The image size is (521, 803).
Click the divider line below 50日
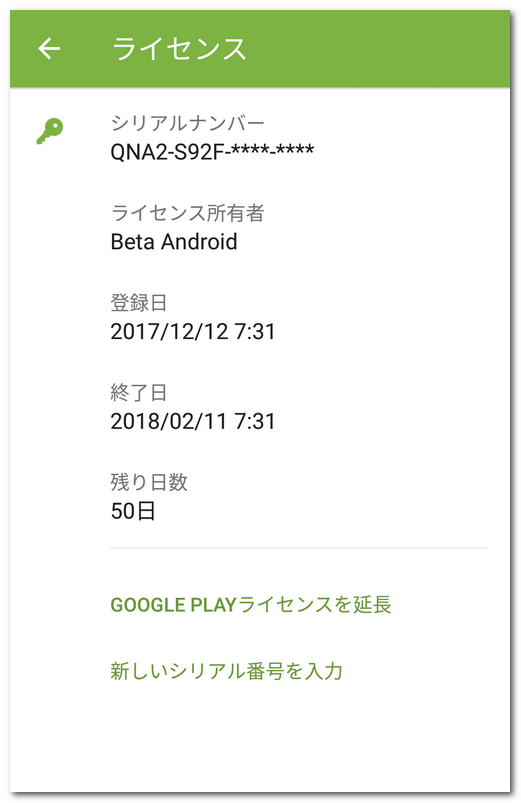point(299,548)
